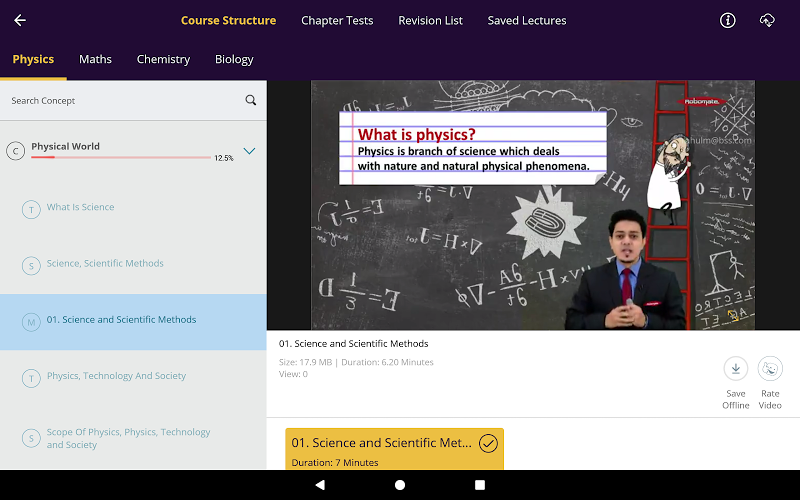Click the Physical World chapter title
800x500 pixels.
[65, 146]
